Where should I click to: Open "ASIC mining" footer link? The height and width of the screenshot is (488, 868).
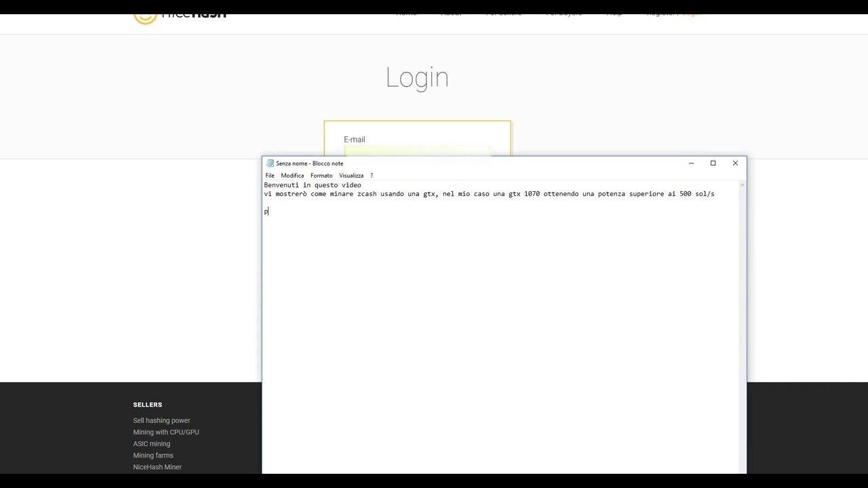(x=151, y=444)
